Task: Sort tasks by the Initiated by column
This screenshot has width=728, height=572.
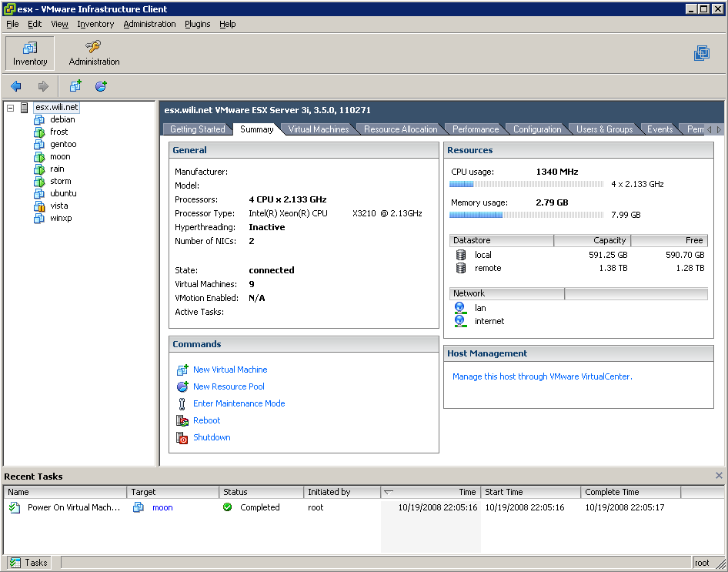Action: coord(342,492)
